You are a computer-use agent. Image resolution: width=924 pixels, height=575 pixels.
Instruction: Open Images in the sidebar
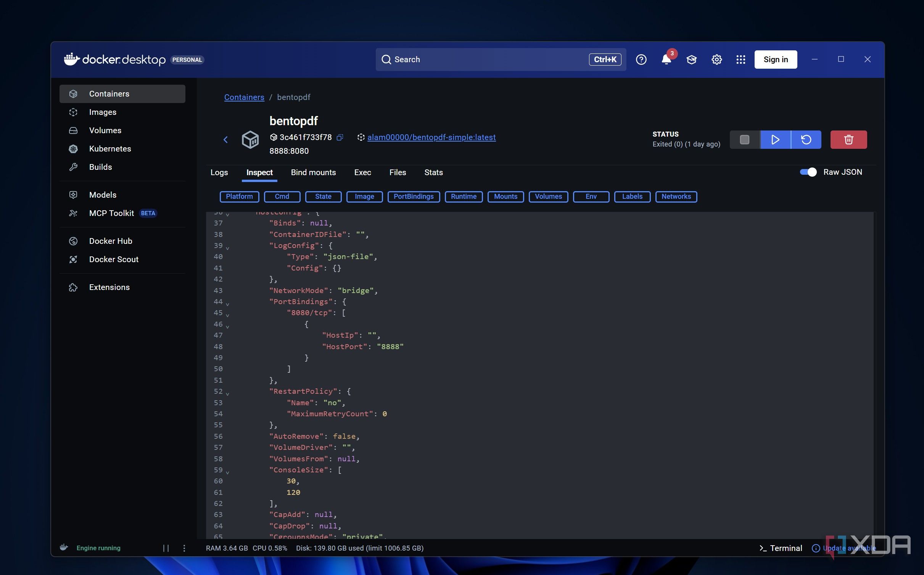pos(122,112)
